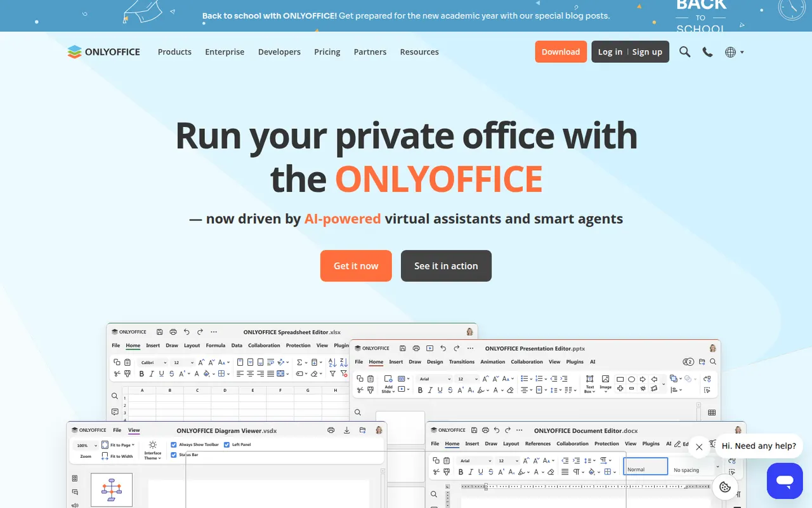Click the Text Box tool in Presentation Editor
Image resolution: width=812 pixels, height=508 pixels.
(589, 383)
